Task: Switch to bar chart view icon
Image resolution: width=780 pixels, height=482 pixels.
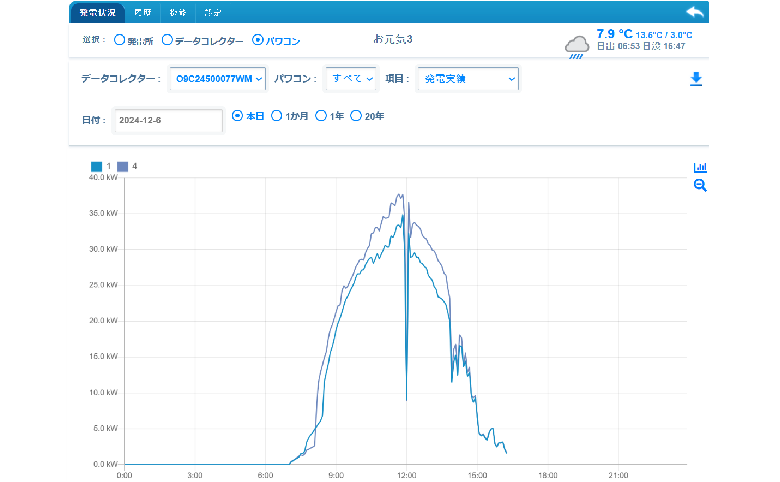Action: pyautogui.click(x=700, y=168)
